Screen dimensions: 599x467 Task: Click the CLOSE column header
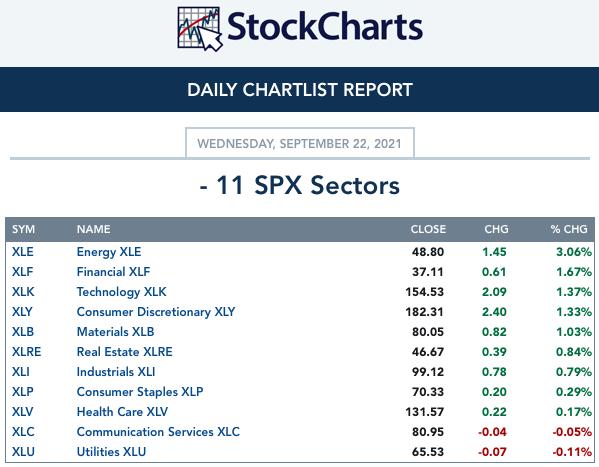pyautogui.click(x=428, y=229)
